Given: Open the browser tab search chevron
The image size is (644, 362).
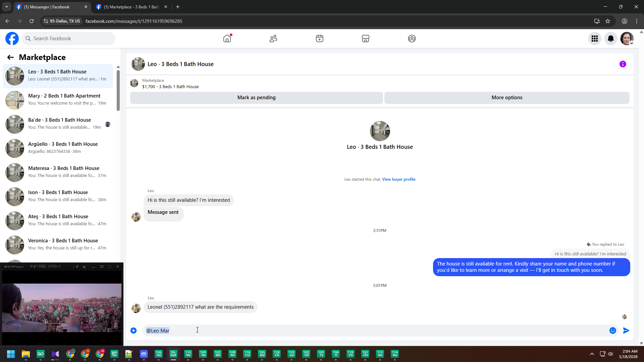Looking at the screenshot, I should pyautogui.click(x=6, y=7).
